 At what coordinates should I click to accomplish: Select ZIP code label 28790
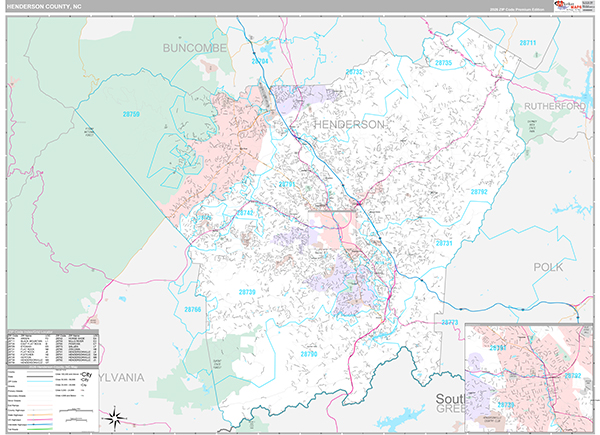tap(308, 354)
